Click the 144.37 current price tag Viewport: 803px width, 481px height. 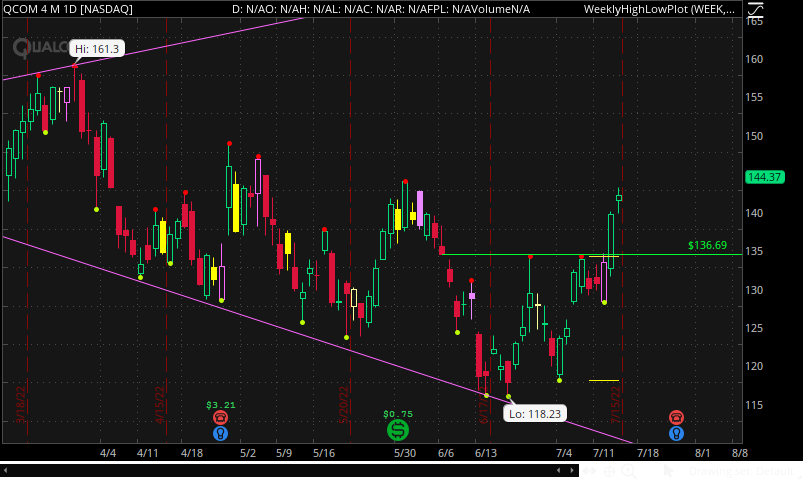(x=765, y=177)
